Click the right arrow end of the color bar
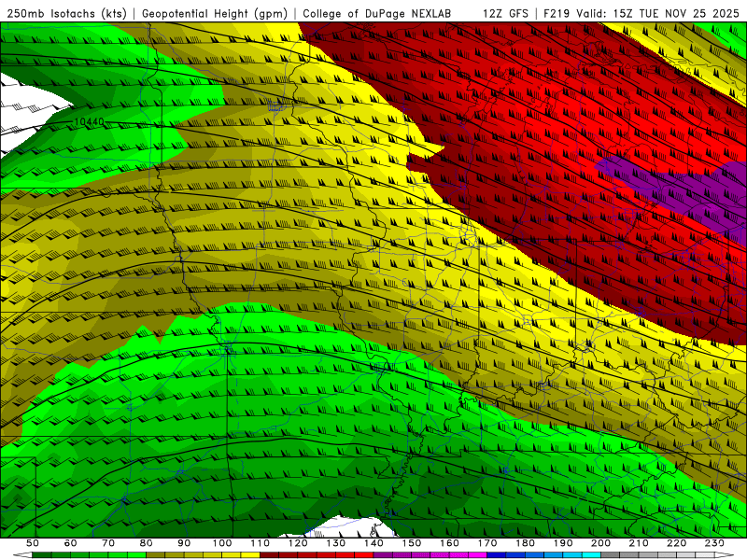The height and width of the screenshot is (560, 747). point(725,555)
